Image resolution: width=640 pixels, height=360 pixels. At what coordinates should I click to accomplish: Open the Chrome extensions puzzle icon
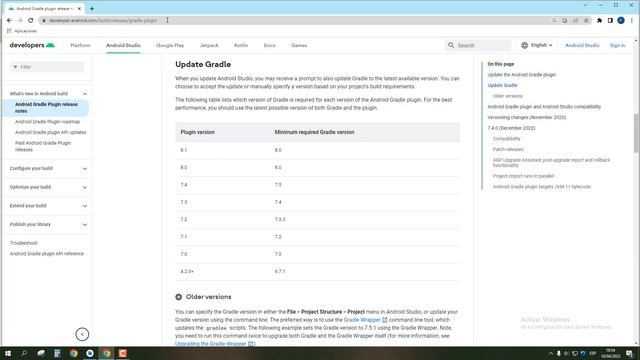[x=600, y=20]
